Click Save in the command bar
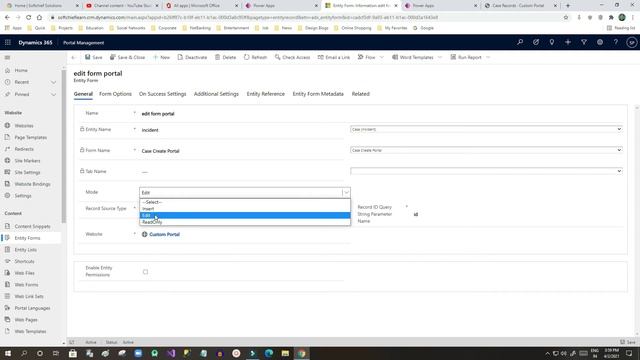The image size is (640, 360). [94, 58]
